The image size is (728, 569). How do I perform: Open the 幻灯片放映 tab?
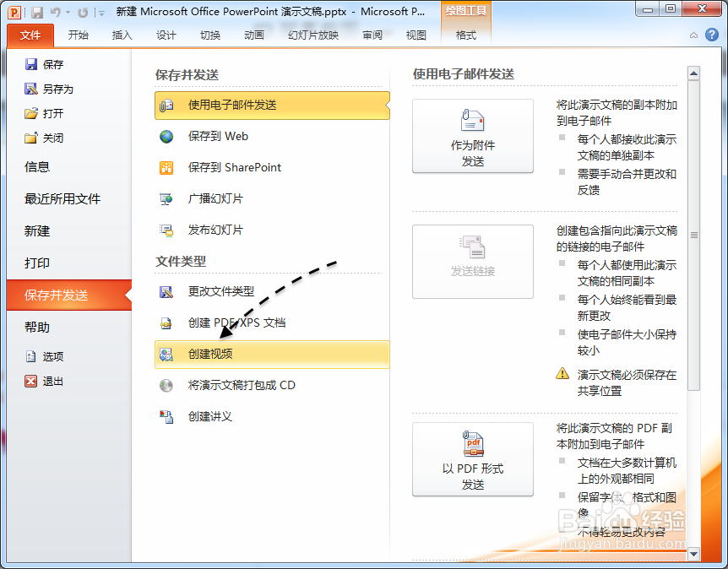(x=313, y=35)
